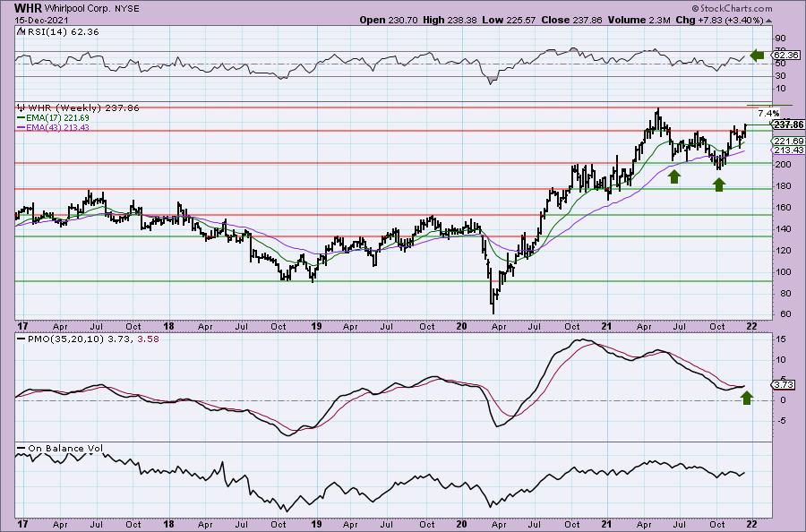Screen dimensions: 806x532
Task: Click the Open 230.70 value
Action: pos(390,20)
